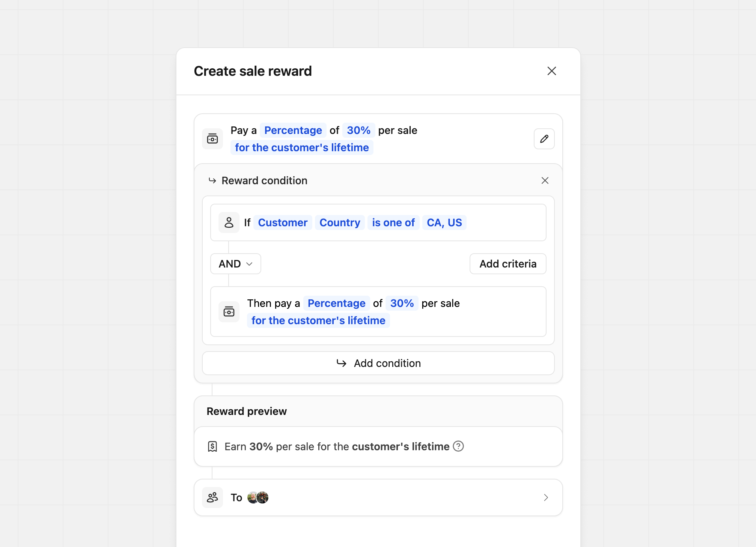Remove the Reward condition with X
The height and width of the screenshot is (547, 756).
(x=545, y=180)
